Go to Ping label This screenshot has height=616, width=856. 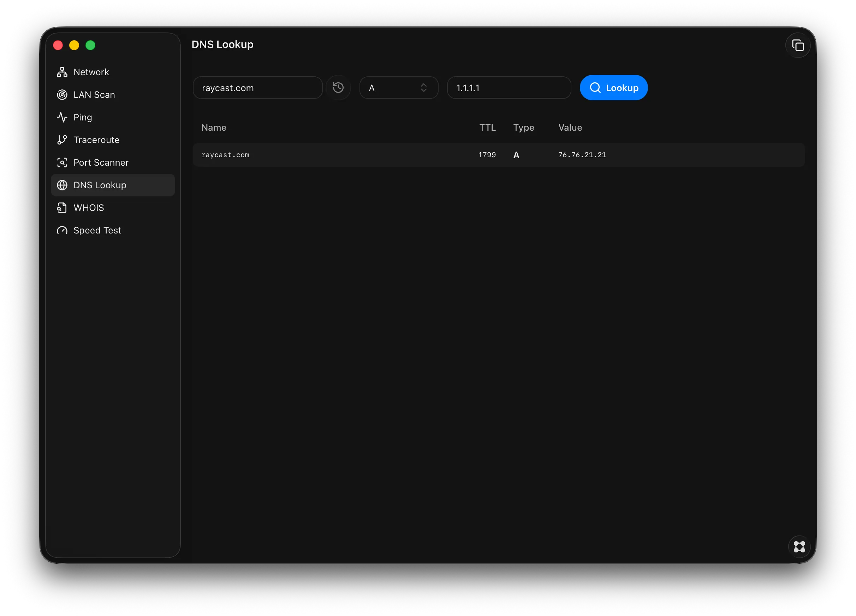[x=83, y=117]
